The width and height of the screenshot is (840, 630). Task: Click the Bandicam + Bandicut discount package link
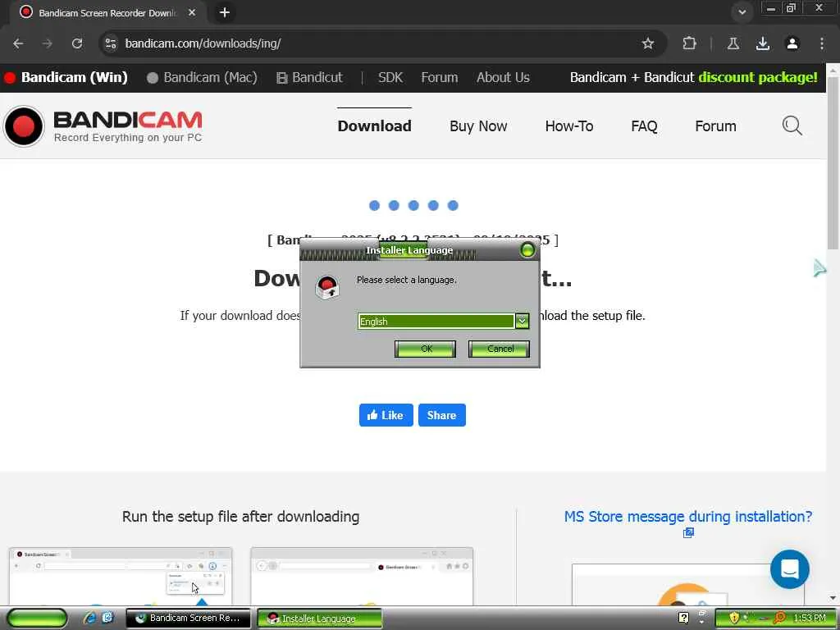[x=694, y=78]
